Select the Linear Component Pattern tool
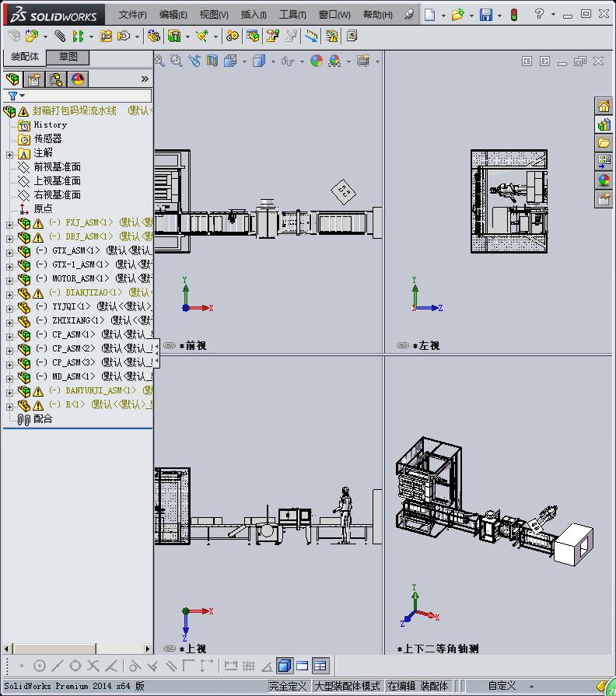 pos(78,36)
